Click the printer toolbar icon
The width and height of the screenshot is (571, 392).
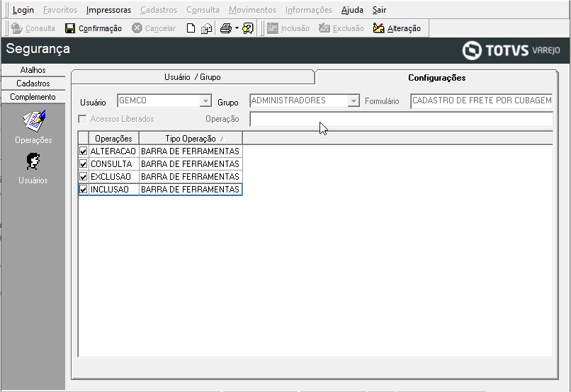[226, 28]
